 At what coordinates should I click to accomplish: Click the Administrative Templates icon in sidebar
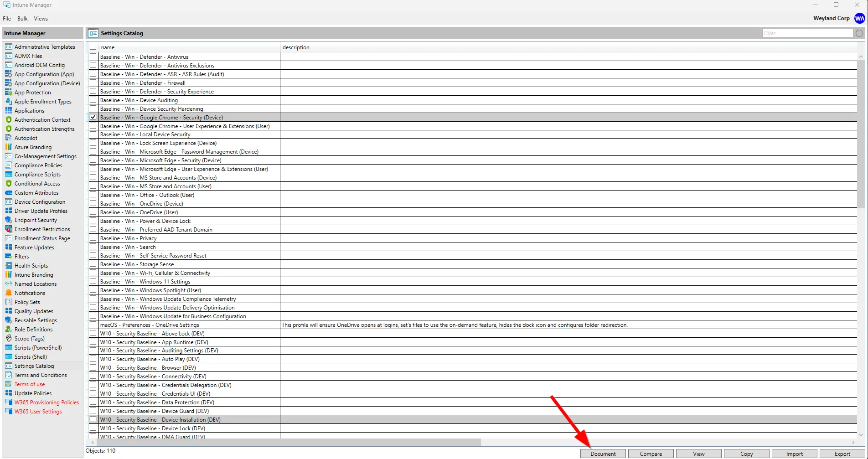coord(8,47)
